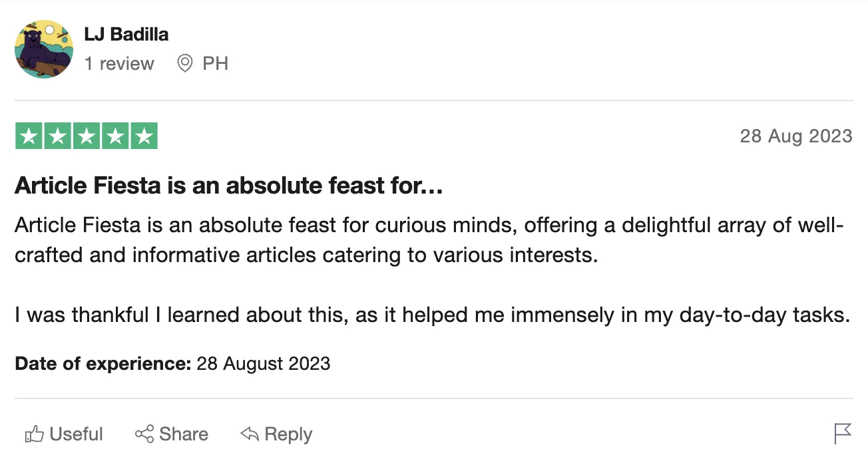Click the "I was thankful" review paragraph
Screen dimensions: 868x459
click(433, 315)
